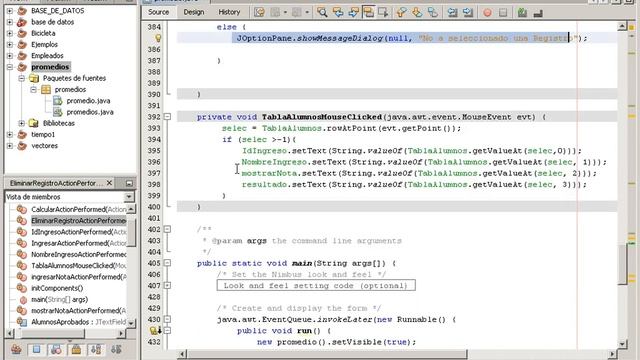Click collapsed Look and feel setting code box
Viewport: 640px width, 360px height.
click(316, 285)
